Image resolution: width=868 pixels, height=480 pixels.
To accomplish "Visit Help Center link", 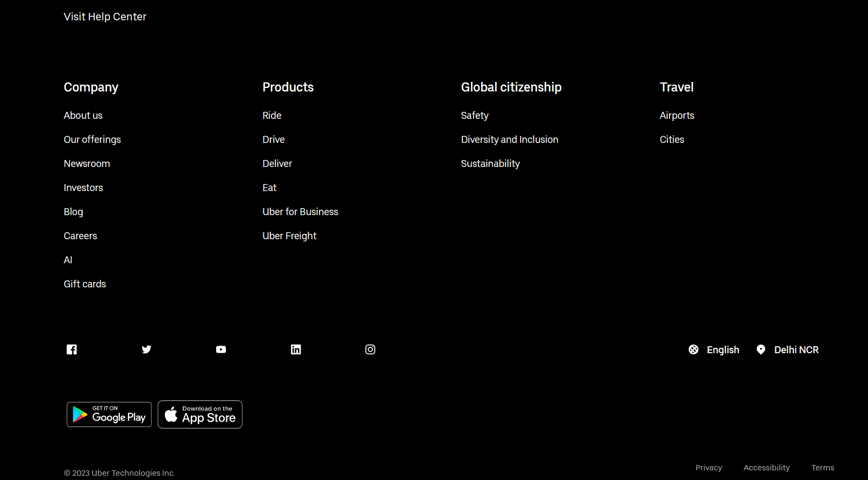I will click(x=105, y=17).
